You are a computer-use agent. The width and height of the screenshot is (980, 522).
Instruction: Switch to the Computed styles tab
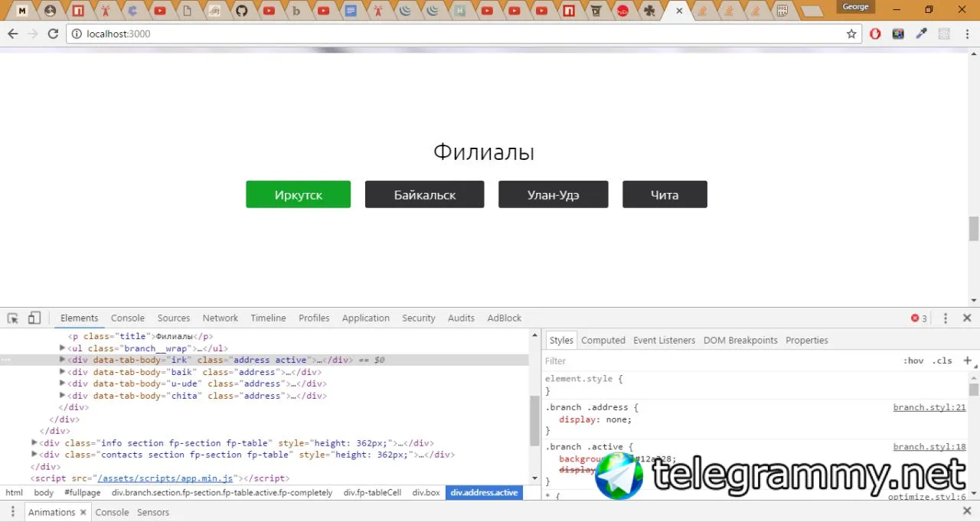603,341
